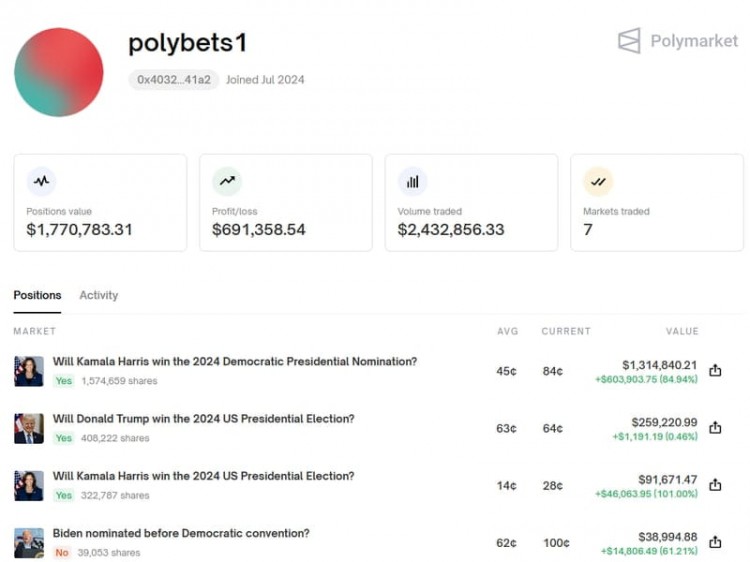Image resolution: width=750 pixels, height=562 pixels.
Task: Open Will Donald Trump win market link
Action: 203,419
